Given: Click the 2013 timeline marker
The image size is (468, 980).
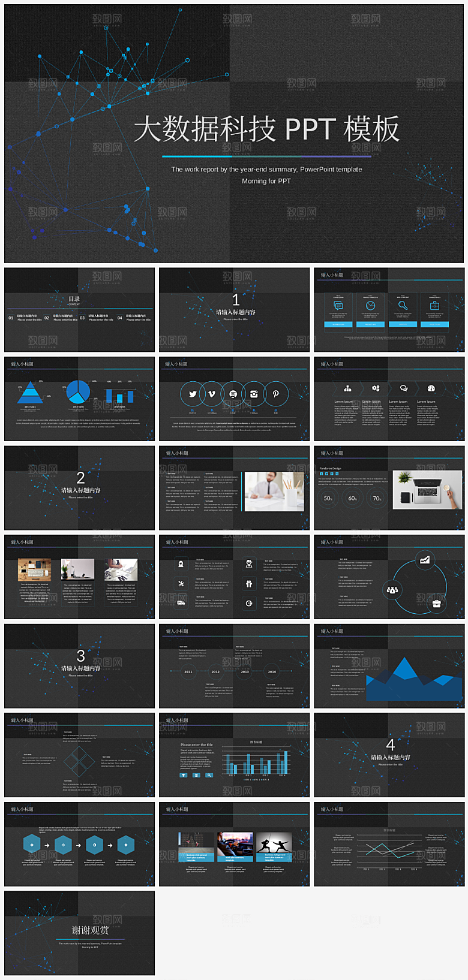Looking at the screenshot, I should pyautogui.click(x=245, y=671).
